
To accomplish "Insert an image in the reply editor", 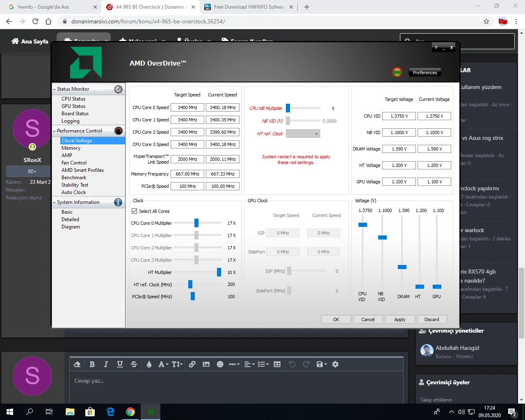I will click(x=206, y=364).
